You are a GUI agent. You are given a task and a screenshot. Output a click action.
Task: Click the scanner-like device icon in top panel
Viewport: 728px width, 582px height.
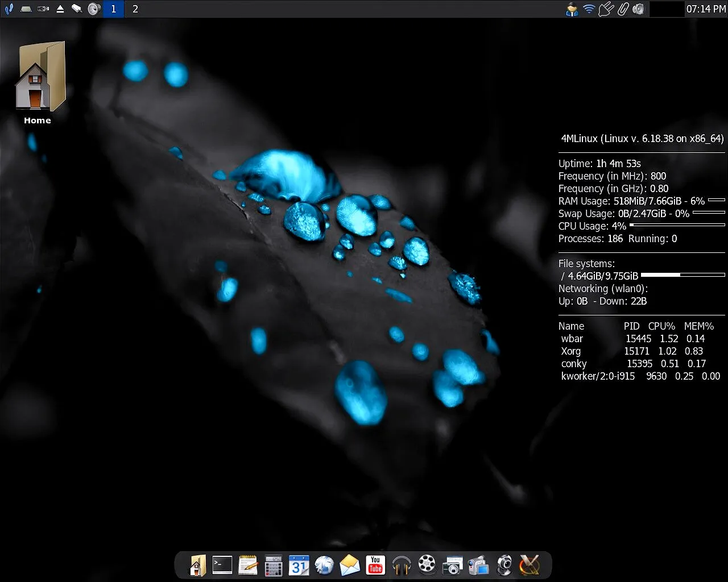pyautogui.click(x=77, y=9)
